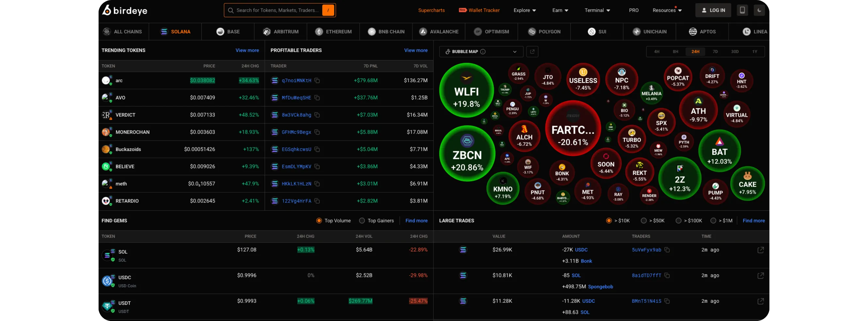Toggle dark mode moon icon
Screen dimensions: 868x321
click(x=759, y=10)
